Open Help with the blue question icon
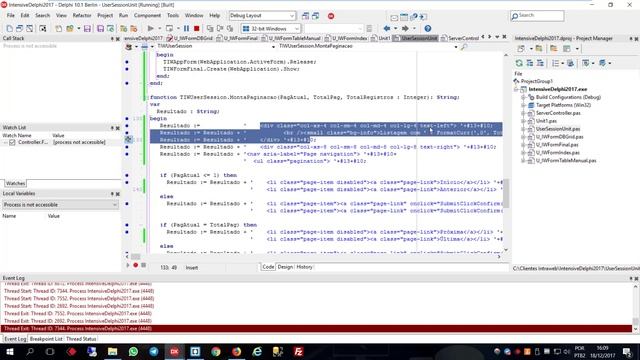 428,29
